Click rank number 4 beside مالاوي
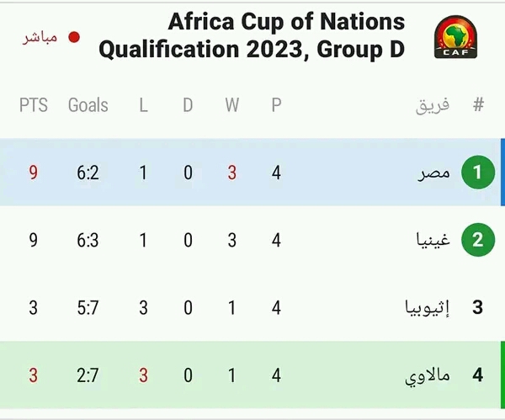The width and height of the screenshot is (505, 420). click(477, 375)
